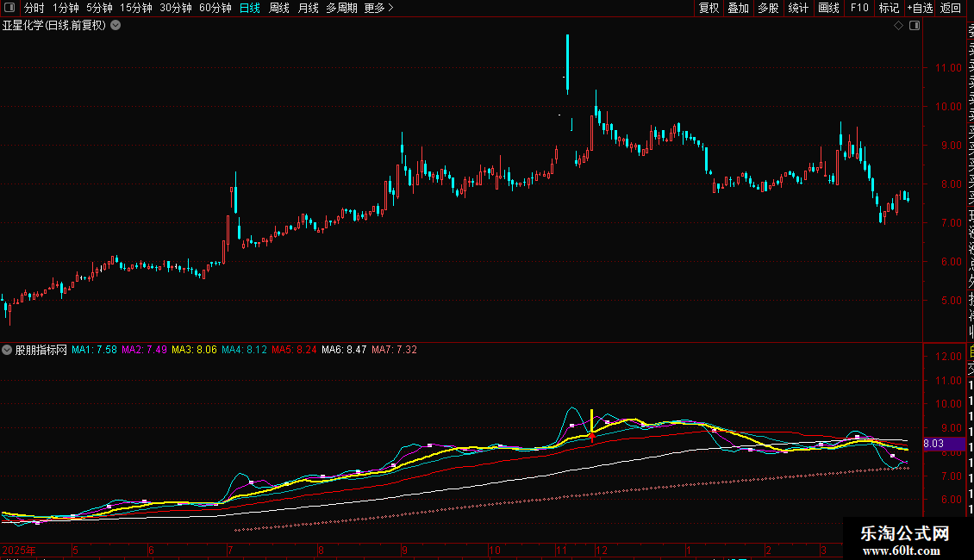Screen dimensions: 974x560
Task: Click the MA5: 8.24 value
Action: [x=294, y=350]
